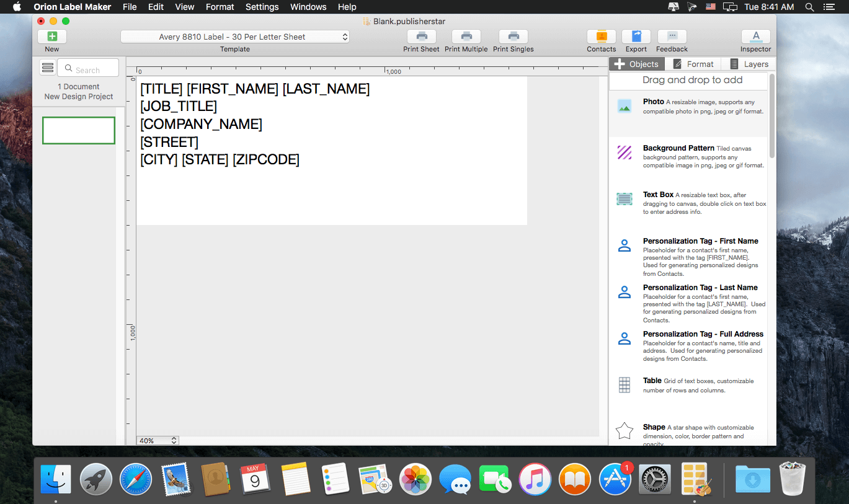
Task: Open System Preferences in the Dock
Action: click(655, 479)
